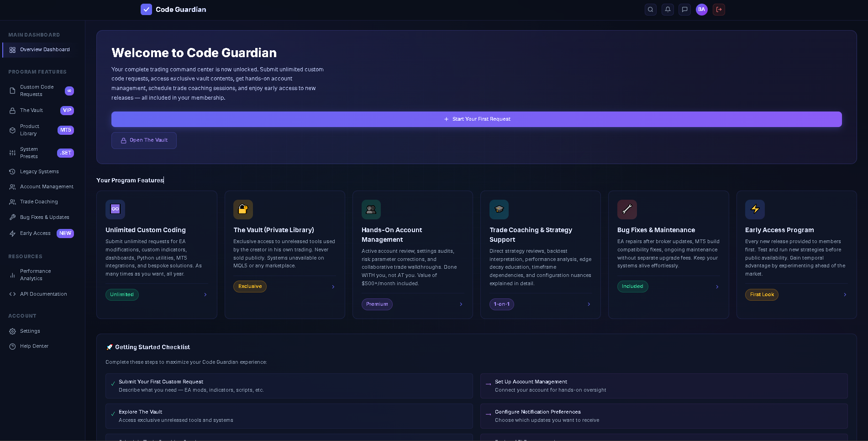
Task: Open search from top bar icon
Action: pos(650,9)
